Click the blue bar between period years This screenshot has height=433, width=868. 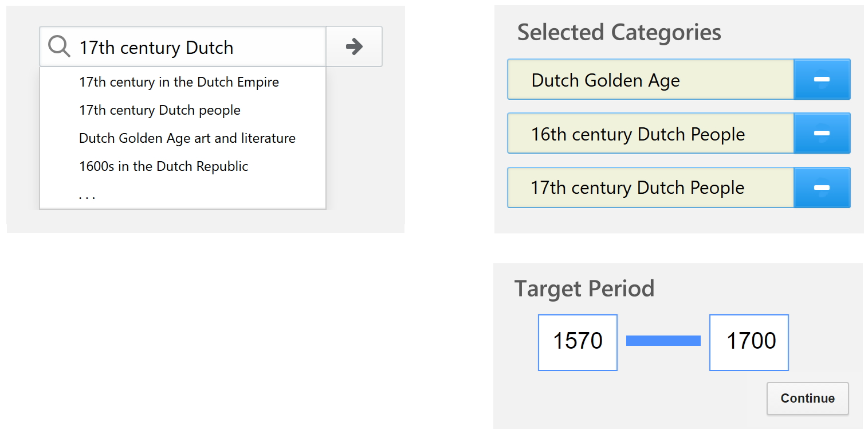pos(663,341)
